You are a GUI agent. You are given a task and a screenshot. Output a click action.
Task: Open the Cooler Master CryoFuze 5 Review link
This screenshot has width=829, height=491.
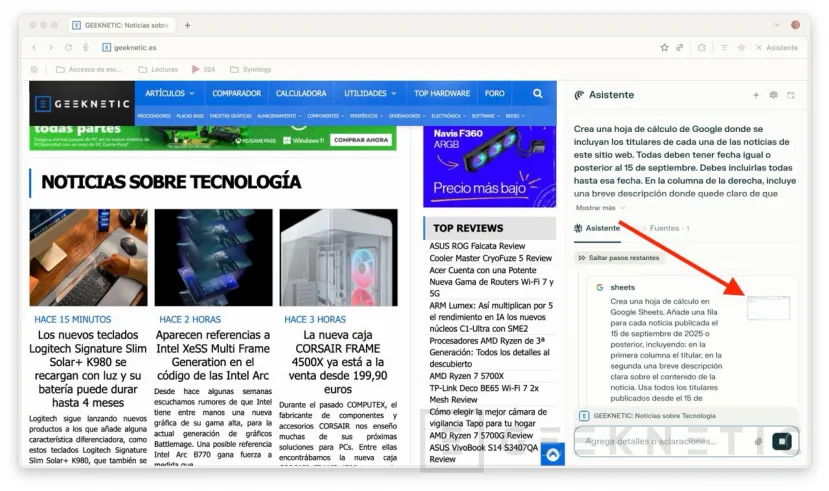tap(490, 258)
